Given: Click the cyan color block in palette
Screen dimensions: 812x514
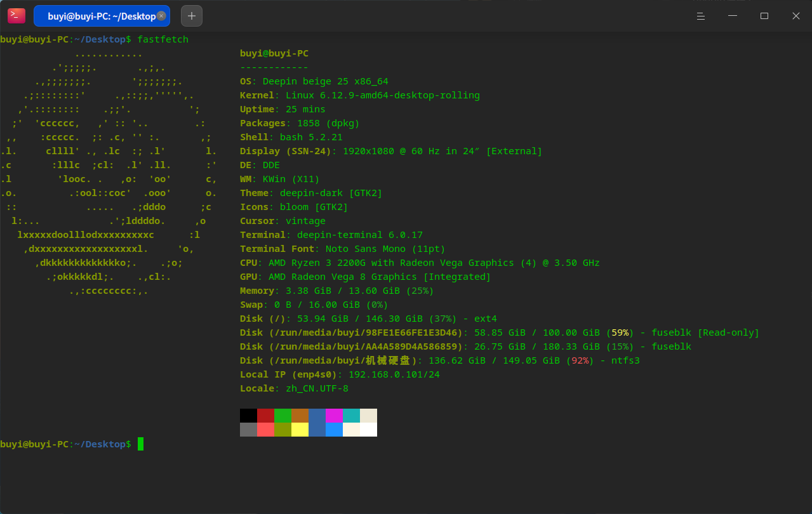Looking at the screenshot, I should [351, 416].
